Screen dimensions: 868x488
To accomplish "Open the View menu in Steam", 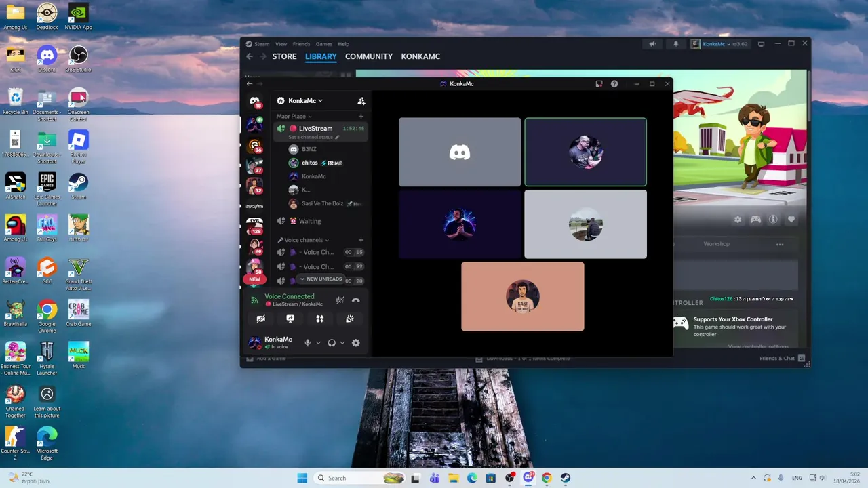I will (x=281, y=44).
